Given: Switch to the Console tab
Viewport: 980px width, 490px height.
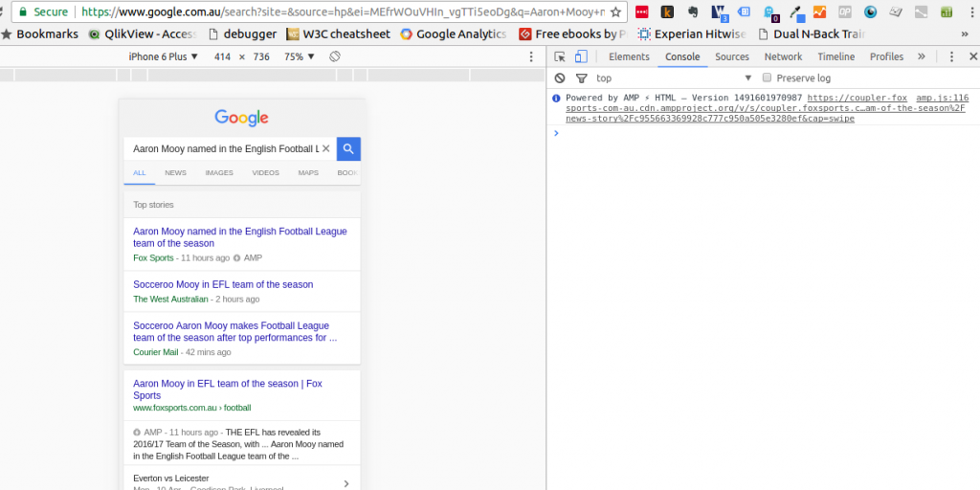Looking at the screenshot, I should [x=682, y=56].
